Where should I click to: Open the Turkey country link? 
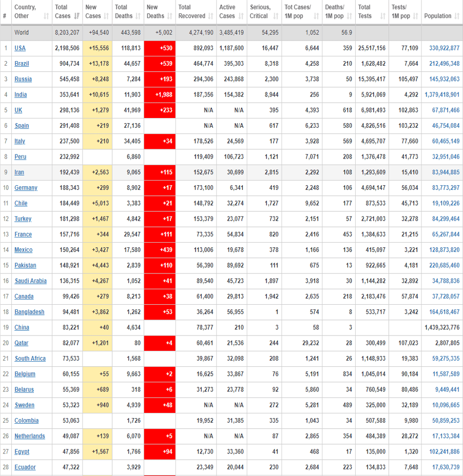23,219
